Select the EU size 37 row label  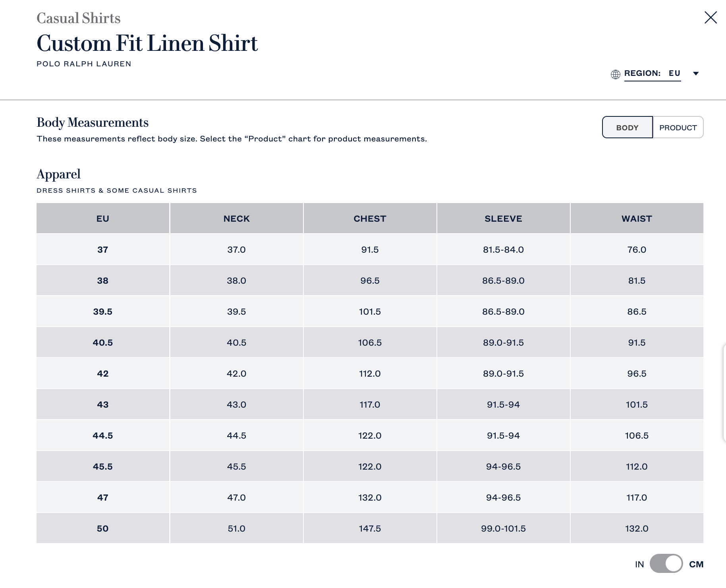point(103,250)
